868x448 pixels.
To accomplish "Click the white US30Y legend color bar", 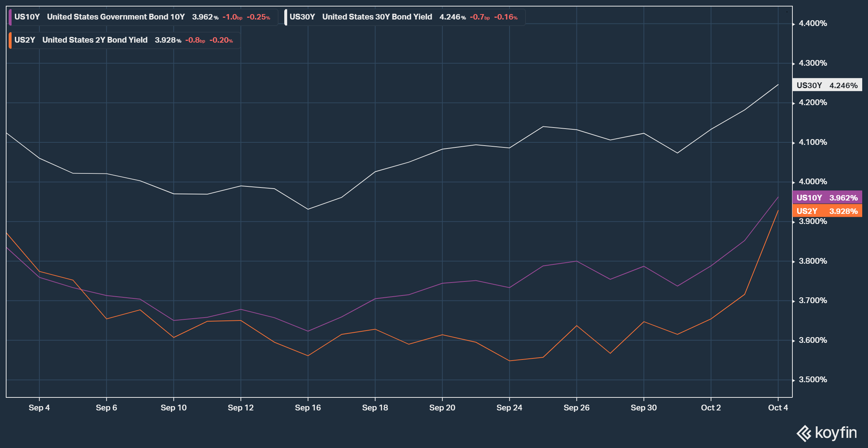I will (286, 17).
